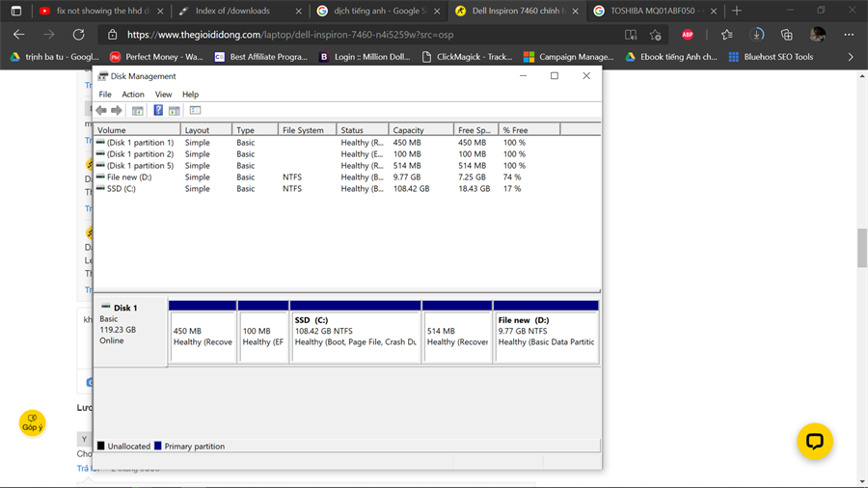Open the Action menu
Image resolution: width=868 pixels, height=488 pixels.
coord(132,95)
